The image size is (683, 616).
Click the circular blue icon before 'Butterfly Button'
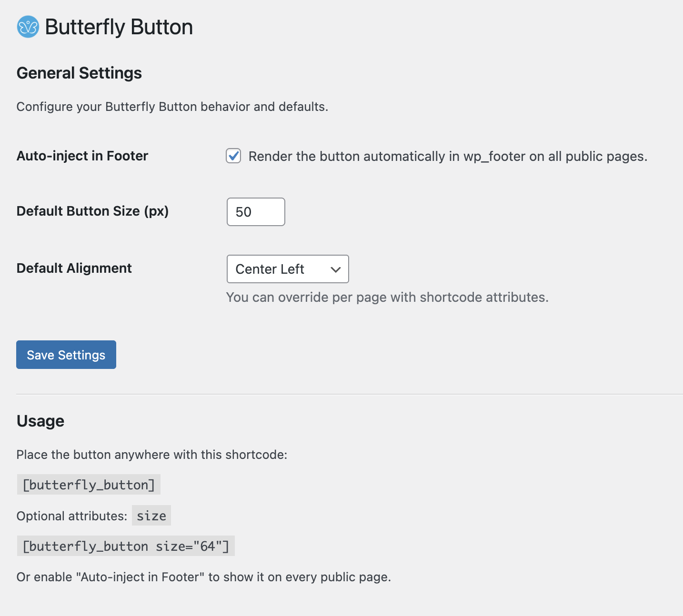(28, 27)
